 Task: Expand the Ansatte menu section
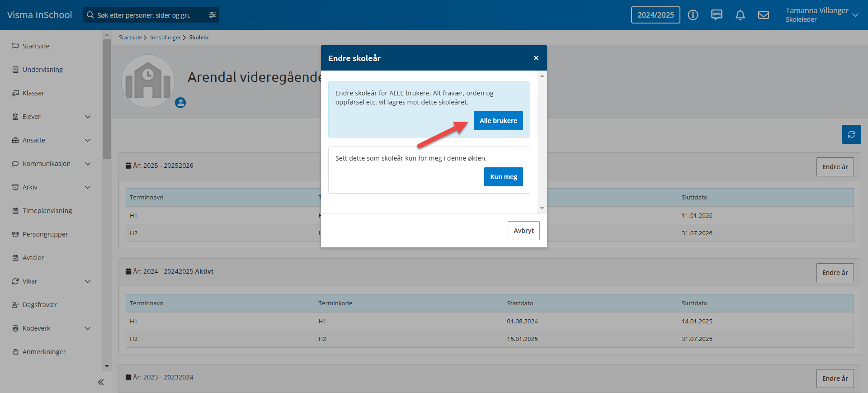pos(88,140)
